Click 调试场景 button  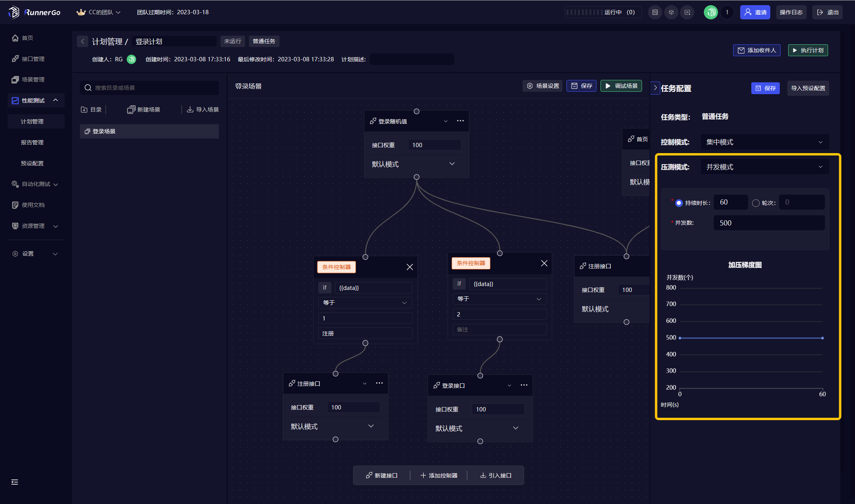(621, 86)
